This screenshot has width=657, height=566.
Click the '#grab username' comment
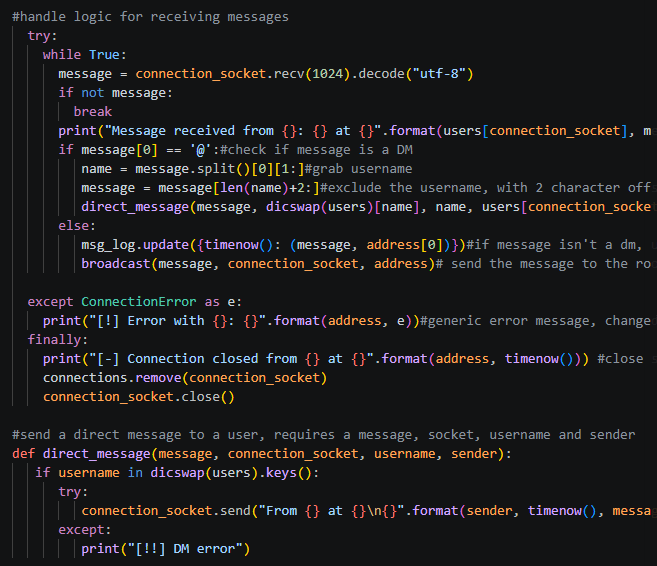coord(358,168)
